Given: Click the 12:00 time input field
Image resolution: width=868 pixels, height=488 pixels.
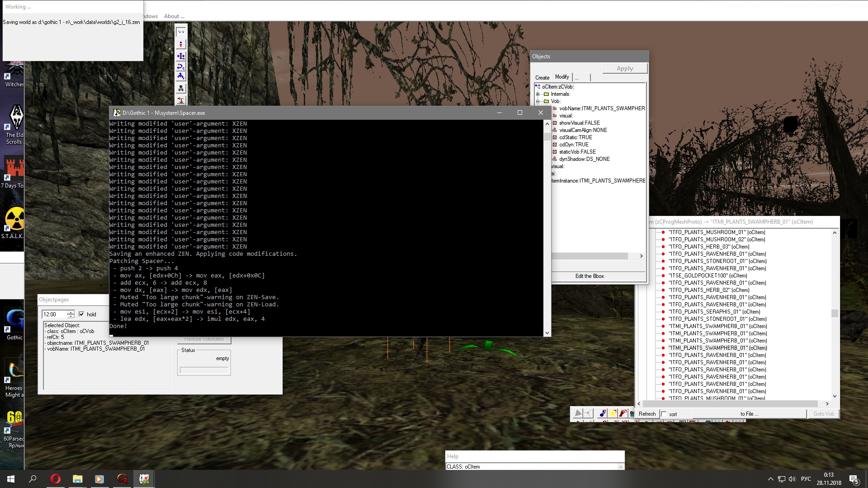Looking at the screenshot, I should (x=54, y=314).
